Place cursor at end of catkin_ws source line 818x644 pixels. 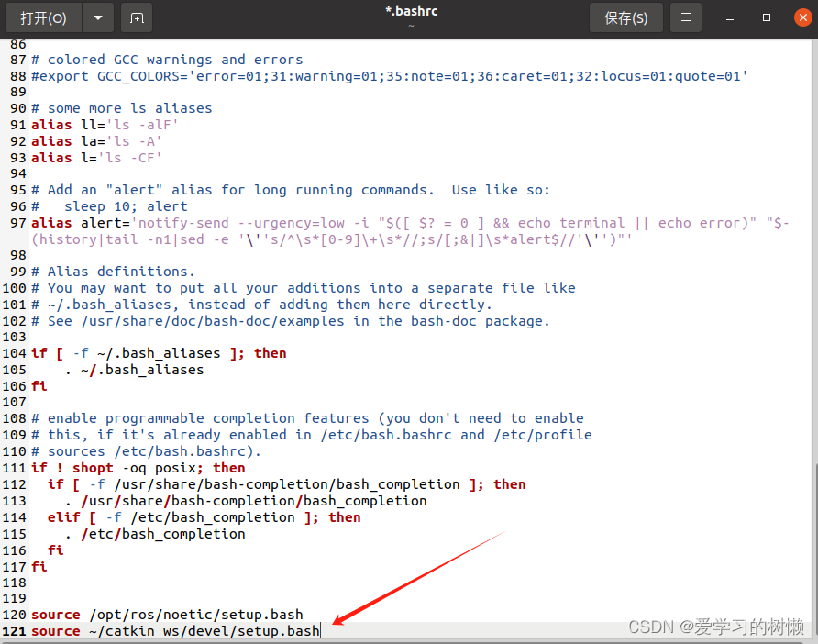coord(320,631)
